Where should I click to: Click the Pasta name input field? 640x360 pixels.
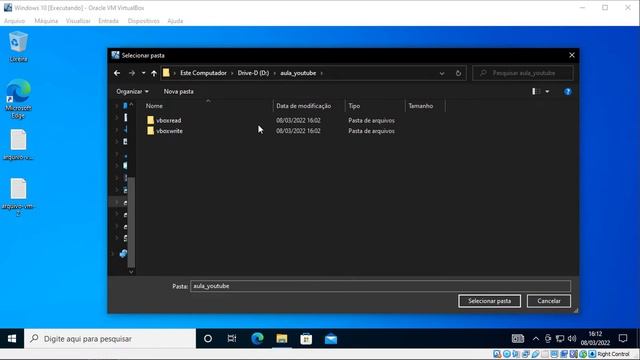(380, 286)
